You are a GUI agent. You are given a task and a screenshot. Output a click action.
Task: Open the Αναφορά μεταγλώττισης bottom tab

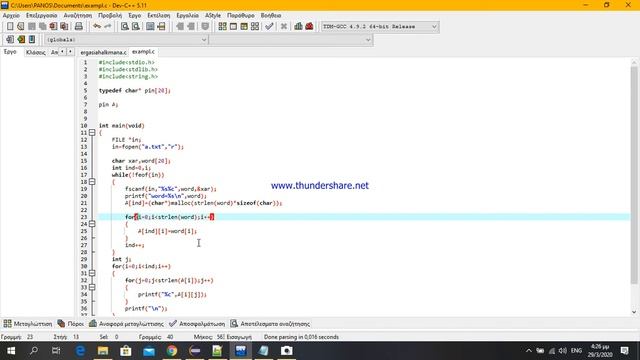126,324
